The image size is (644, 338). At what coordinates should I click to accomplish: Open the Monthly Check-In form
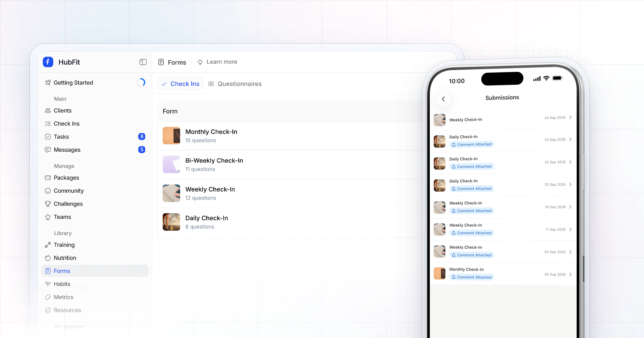point(291,136)
